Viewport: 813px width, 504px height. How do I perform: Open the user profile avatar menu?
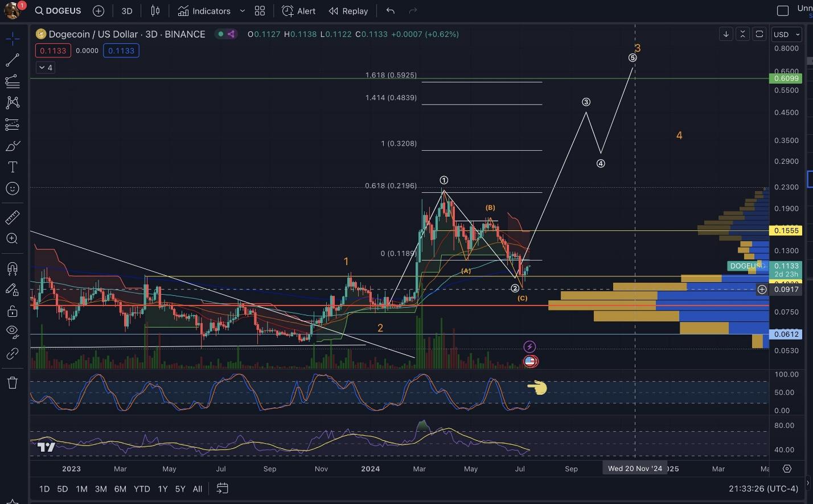[x=13, y=10]
